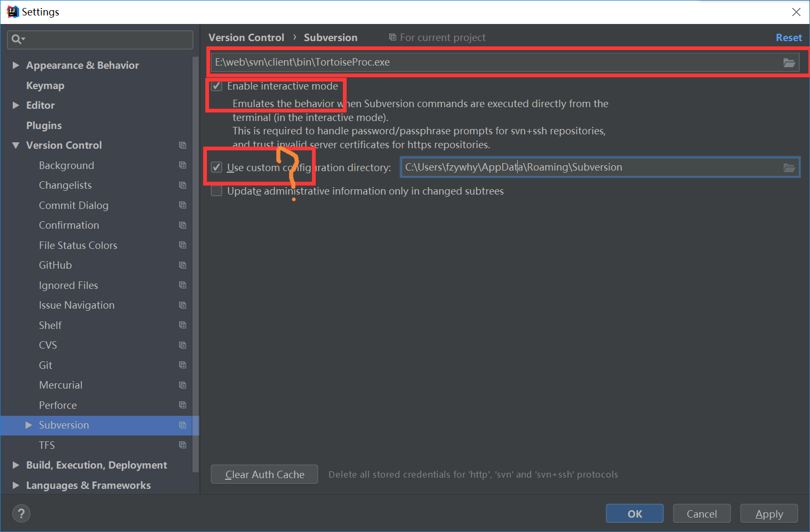Select Commit Dialog settings page

74,206
